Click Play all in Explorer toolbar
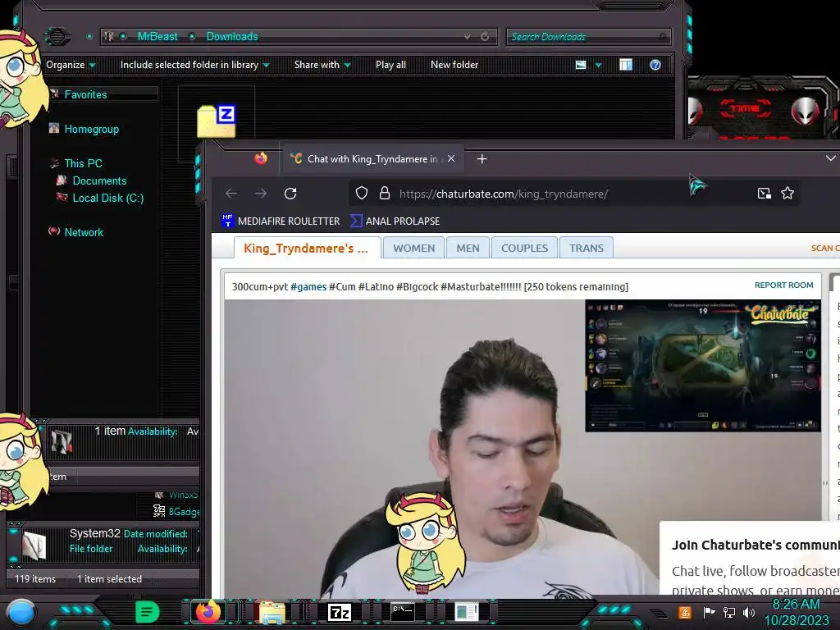840x630 pixels. click(390, 65)
